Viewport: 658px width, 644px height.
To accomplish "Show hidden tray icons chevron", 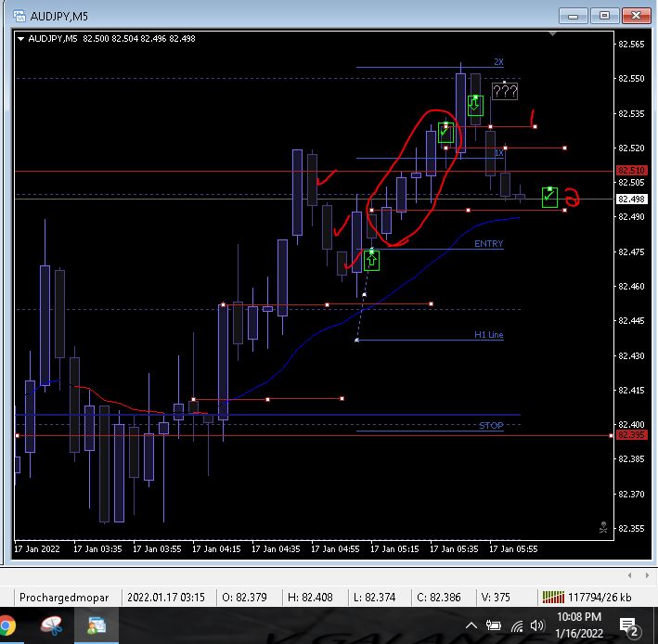I will coord(471,626).
